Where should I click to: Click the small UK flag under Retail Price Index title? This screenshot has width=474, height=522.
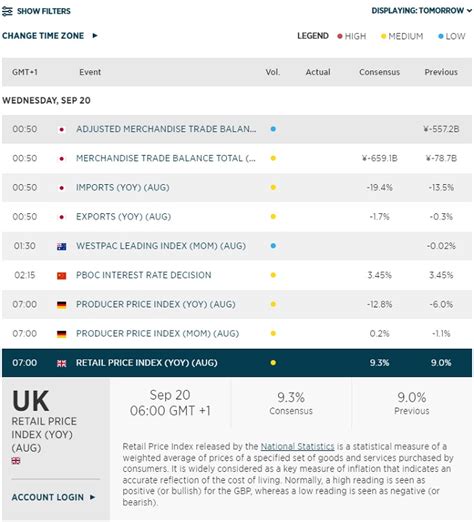click(x=16, y=461)
